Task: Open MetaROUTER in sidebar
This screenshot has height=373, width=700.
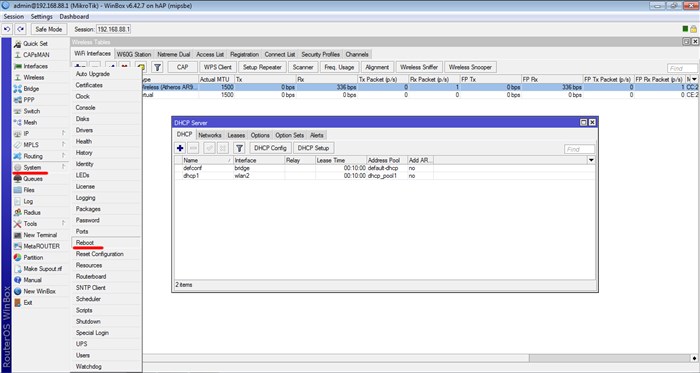Action: (41, 246)
